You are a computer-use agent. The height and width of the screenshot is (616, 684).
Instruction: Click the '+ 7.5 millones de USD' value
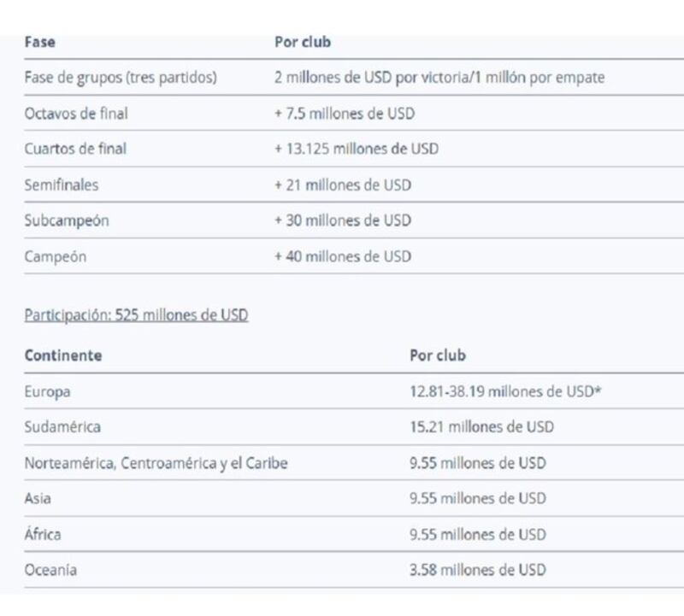pos(345,114)
